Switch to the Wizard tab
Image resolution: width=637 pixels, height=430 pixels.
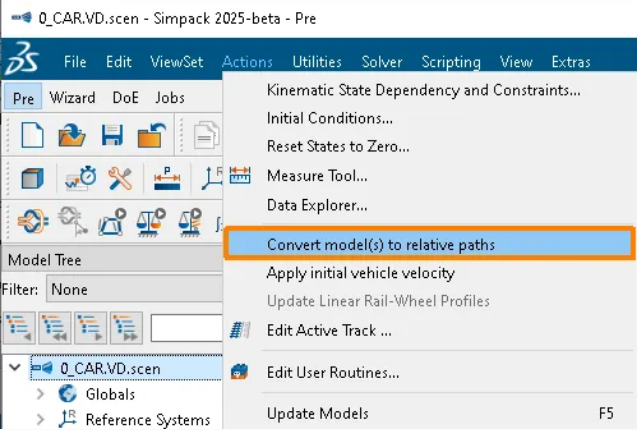pyautogui.click(x=72, y=98)
